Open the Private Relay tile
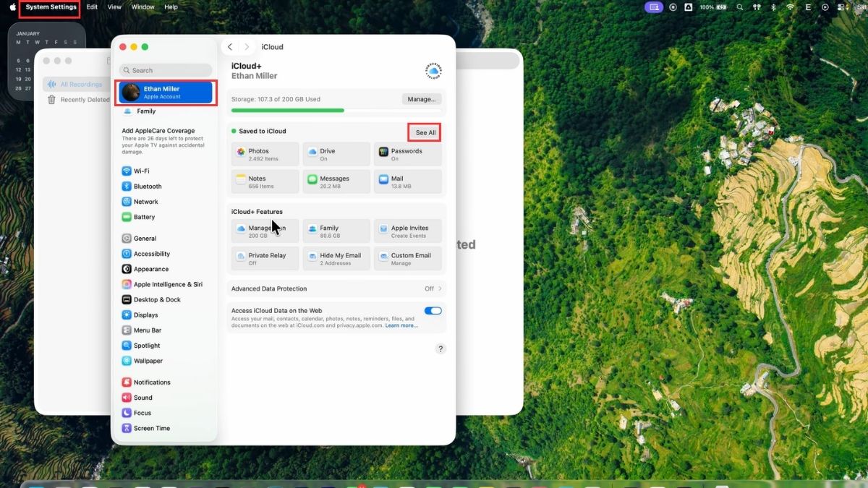Screen dimensions: 868x488 [x=265, y=258]
